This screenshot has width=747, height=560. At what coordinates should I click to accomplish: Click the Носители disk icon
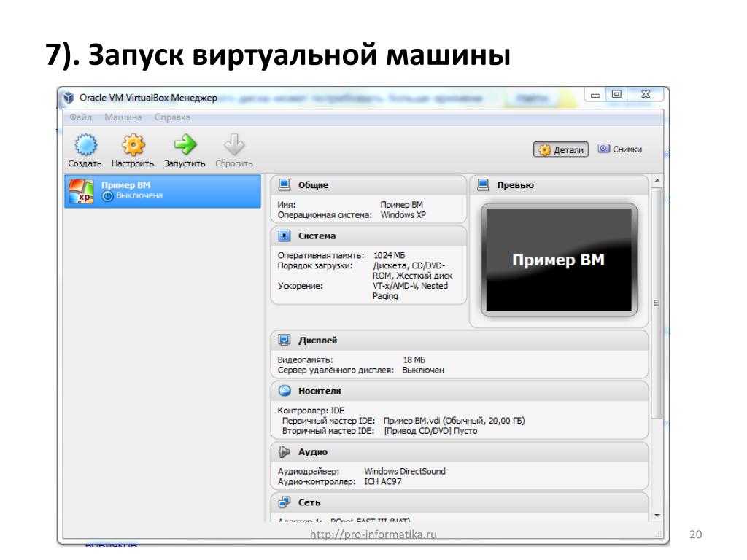[285, 391]
